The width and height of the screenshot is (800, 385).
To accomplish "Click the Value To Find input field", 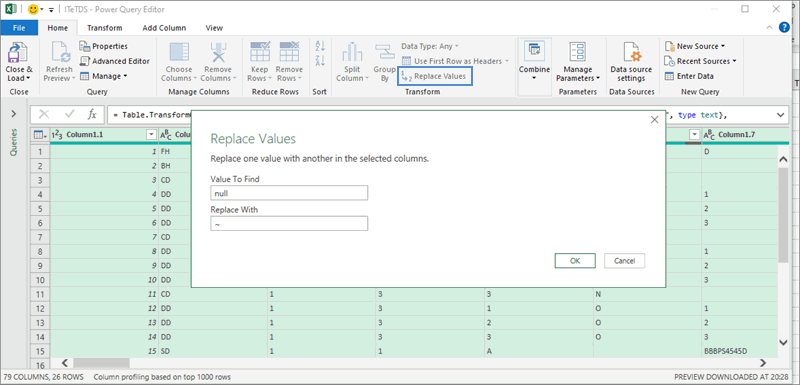I will (289, 193).
